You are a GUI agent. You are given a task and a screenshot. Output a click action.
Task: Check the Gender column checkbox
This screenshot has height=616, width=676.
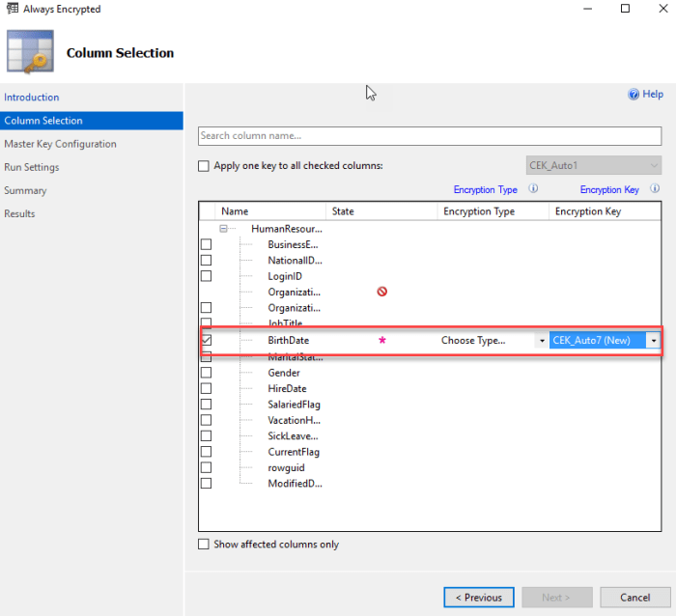click(207, 373)
